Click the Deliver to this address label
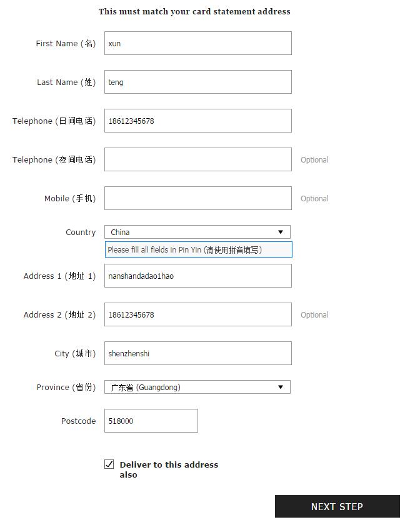405x532 pixels. [x=169, y=469]
